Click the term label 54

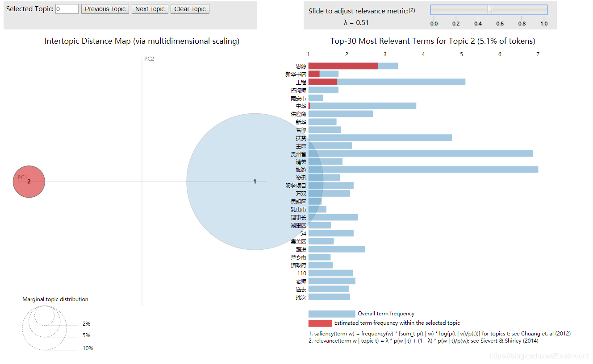[303, 233]
